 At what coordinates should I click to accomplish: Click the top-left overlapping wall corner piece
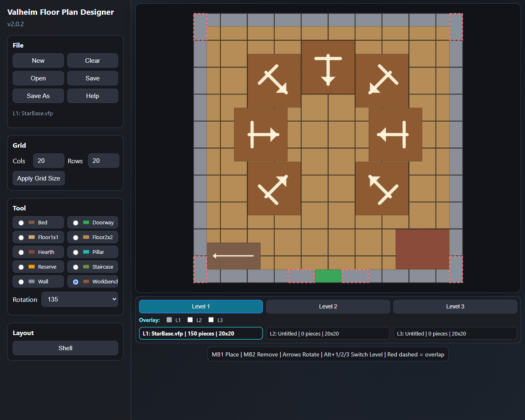(200, 27)
